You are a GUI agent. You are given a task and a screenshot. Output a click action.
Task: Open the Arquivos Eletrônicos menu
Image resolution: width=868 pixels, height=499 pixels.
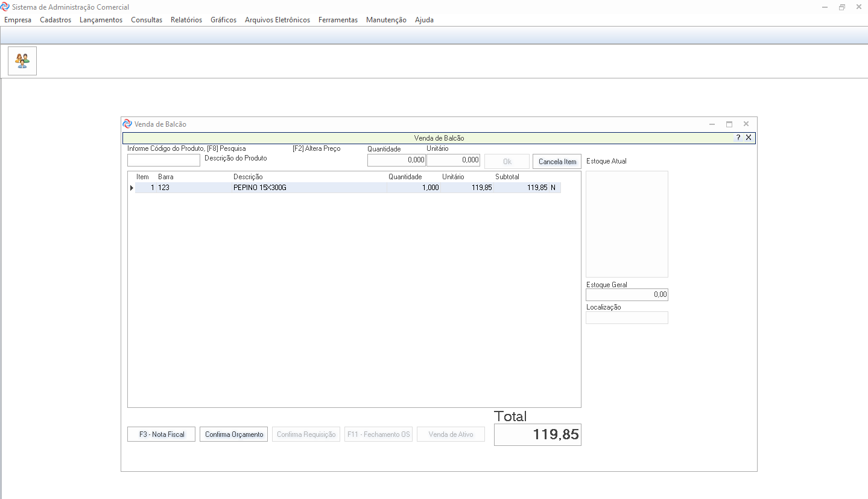click(x=277, y=20)
